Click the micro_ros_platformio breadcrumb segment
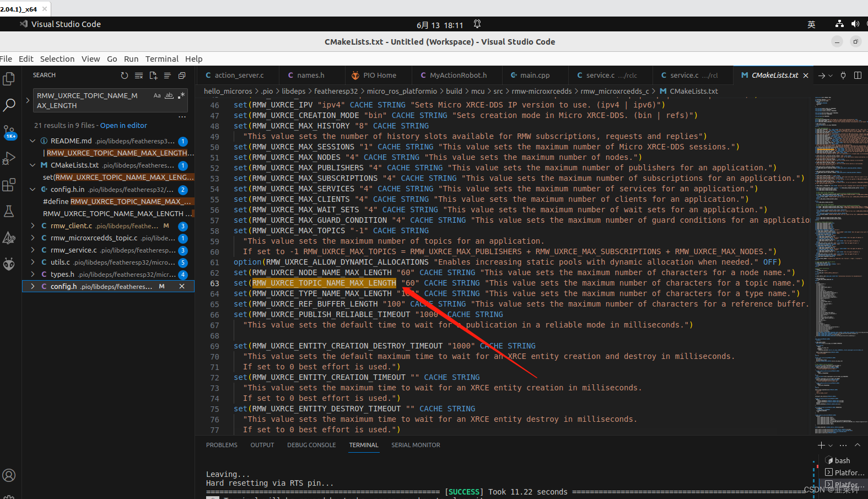868x499 pixels. click(402, 92)
